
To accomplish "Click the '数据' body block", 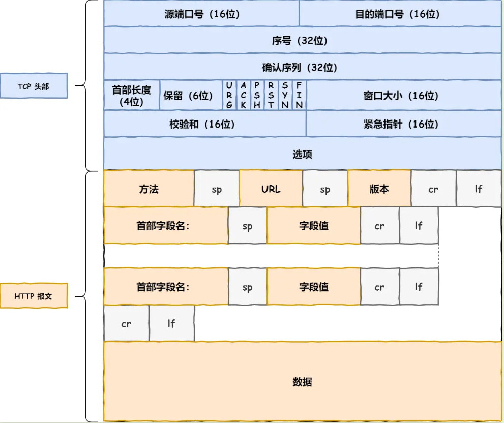I will [x=303, y=381].
